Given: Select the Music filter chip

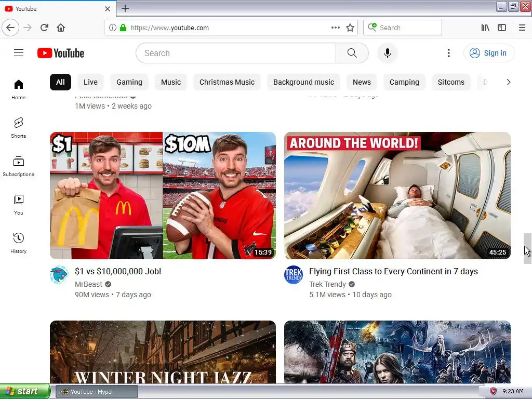Looking at the screenshot, I should click(170, 82).
